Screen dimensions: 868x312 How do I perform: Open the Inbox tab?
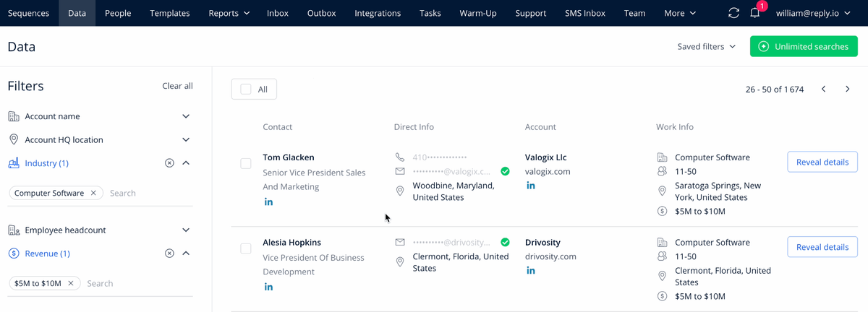[x=277, y=13]
